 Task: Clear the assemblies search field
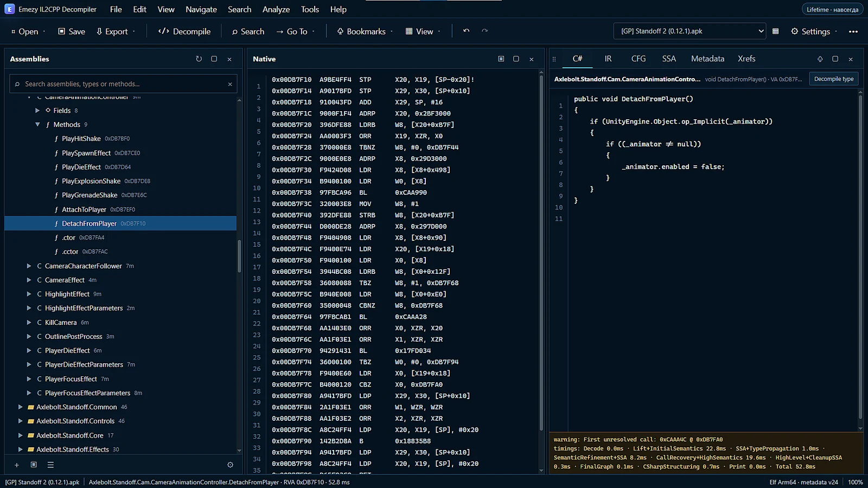230,84
